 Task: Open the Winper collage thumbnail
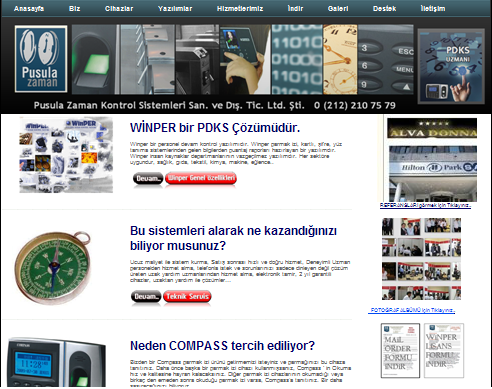[x=66, y=155]
